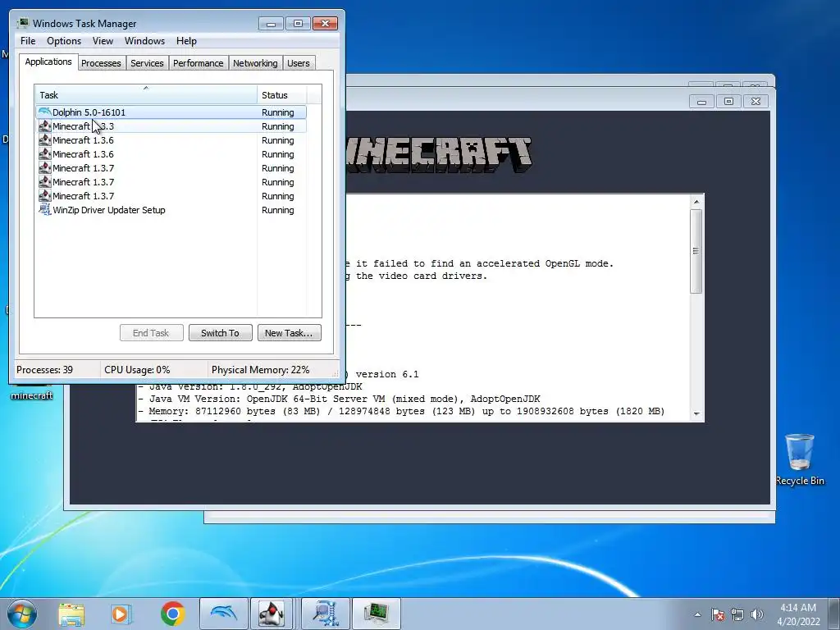840x630 pixels.
Task: Click Processes: 39 status bar entry
Action: pos(44,370)
